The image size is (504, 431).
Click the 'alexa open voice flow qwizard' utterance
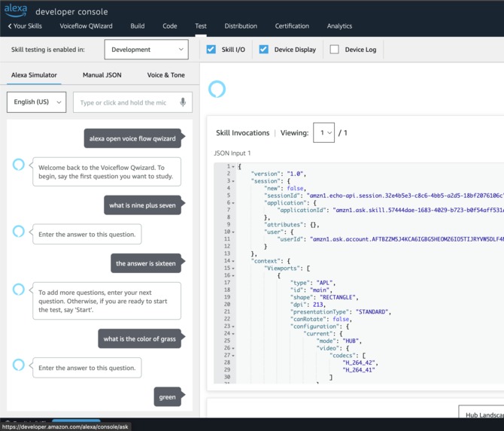point(132,138)
